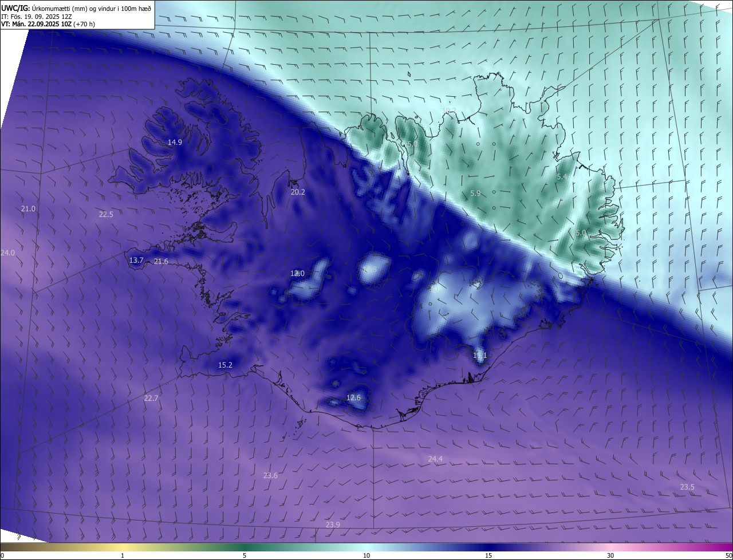733x560 pixels.
Task: Click the map value 13.7
Action: click(x=136, y=260)
